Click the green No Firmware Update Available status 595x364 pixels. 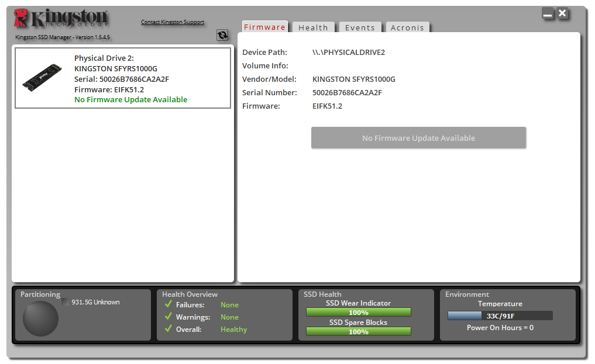point(130,99)
